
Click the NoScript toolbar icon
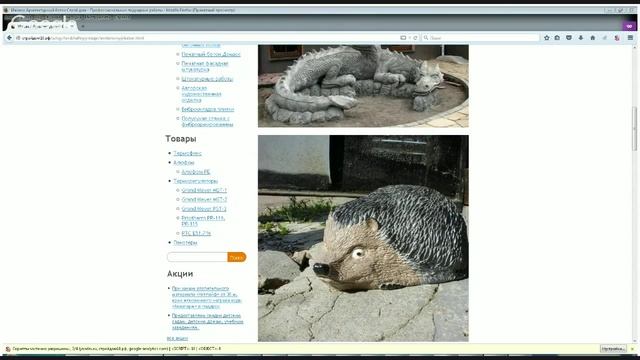pos(617,38)
